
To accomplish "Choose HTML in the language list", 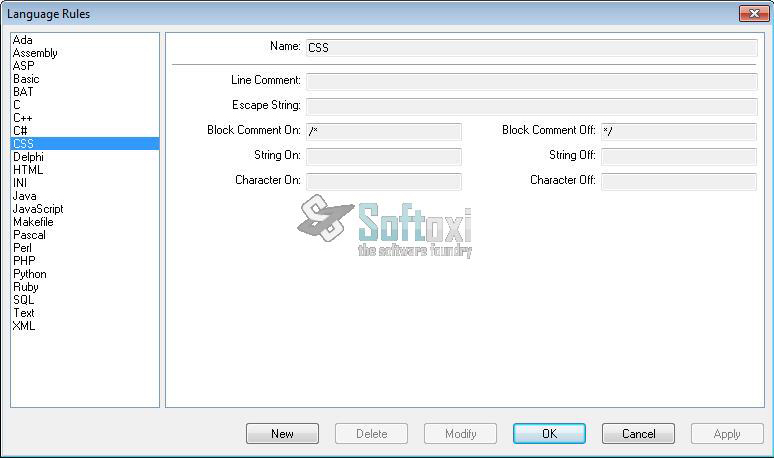I will pos(28,170).
